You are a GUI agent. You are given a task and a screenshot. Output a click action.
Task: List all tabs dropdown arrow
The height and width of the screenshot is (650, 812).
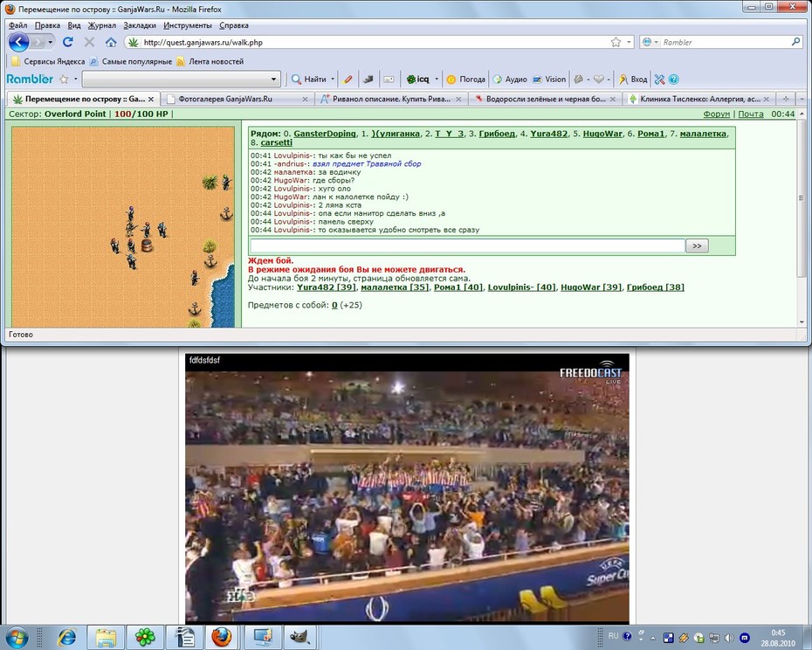tap(802, 99)
